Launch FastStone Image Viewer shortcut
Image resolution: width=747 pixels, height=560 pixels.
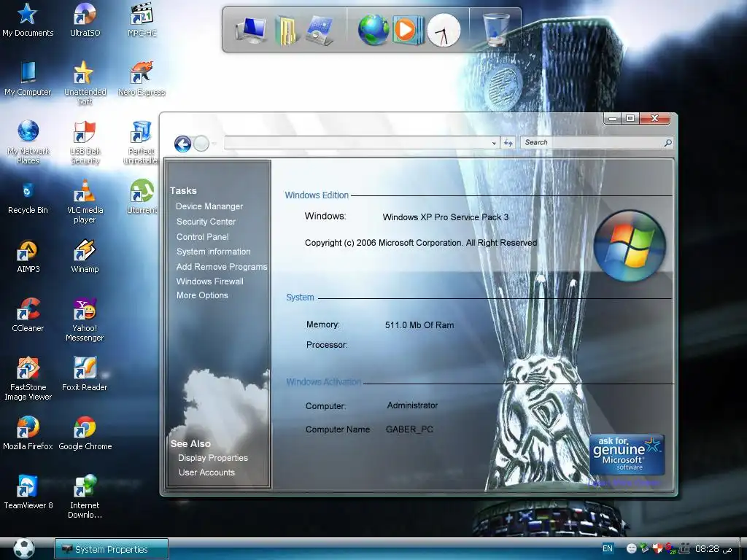28,378
